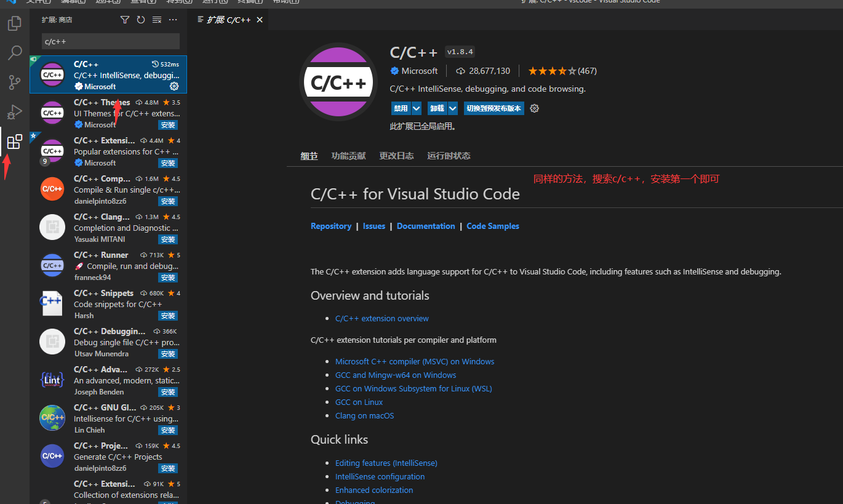Select the C/C++ Themes extension icon
Image resolution: width=843 pixels, height=504 pixels.
52,113
